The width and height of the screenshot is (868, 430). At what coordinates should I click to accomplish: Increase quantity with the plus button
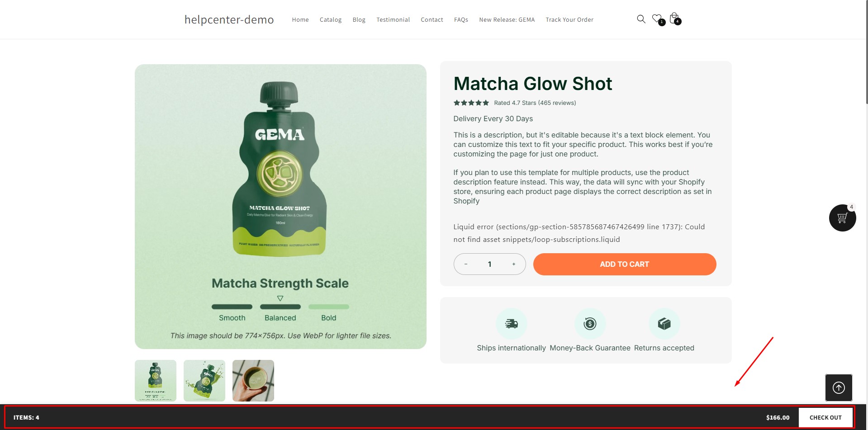[514, 264]
